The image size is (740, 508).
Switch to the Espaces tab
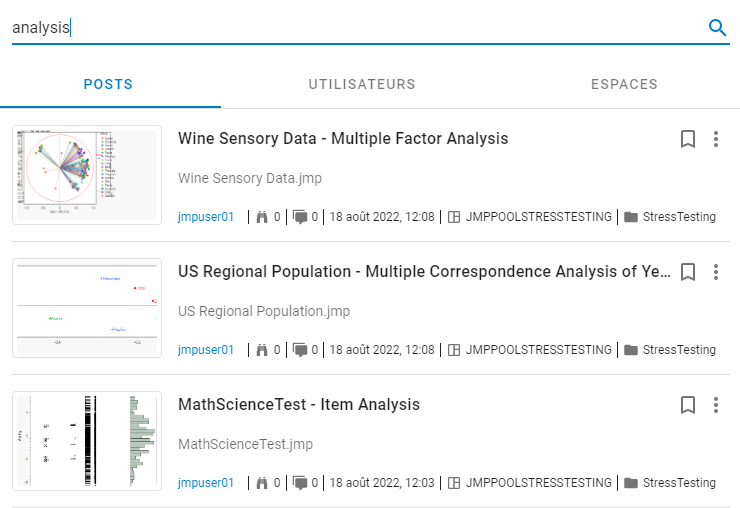[x=624, y=85]
